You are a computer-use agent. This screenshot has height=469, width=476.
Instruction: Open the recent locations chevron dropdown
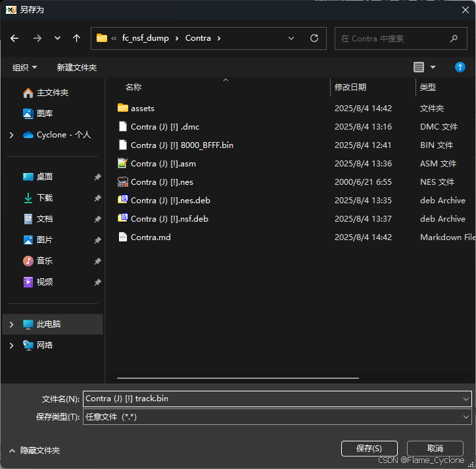(x=57, y=38)
